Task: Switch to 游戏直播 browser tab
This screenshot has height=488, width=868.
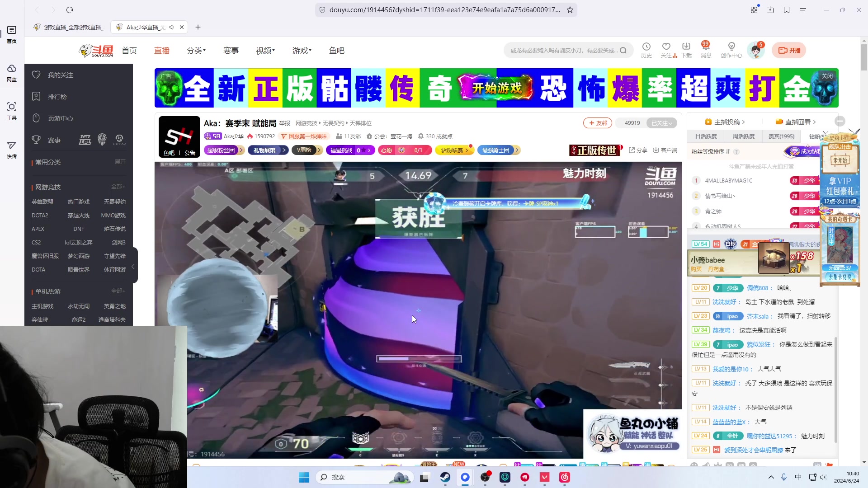Action: pyautogui.click(x=69, y=27)
